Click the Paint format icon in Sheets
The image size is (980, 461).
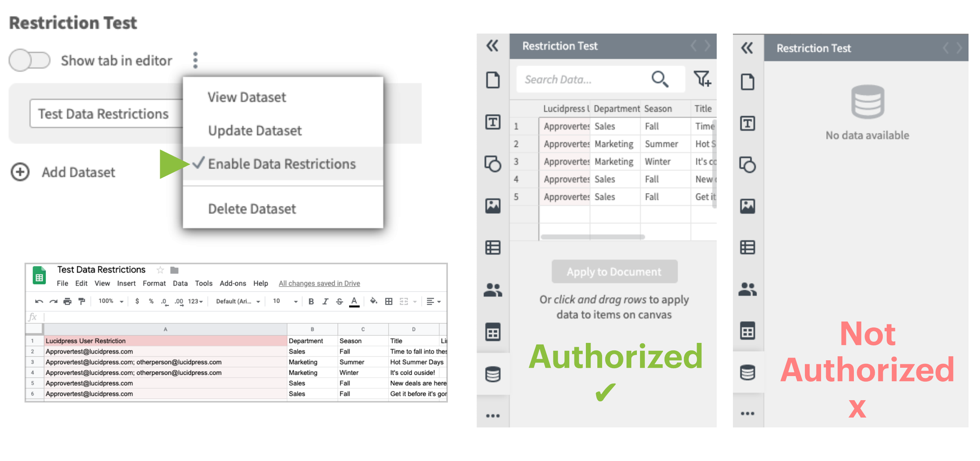[82, 301]
